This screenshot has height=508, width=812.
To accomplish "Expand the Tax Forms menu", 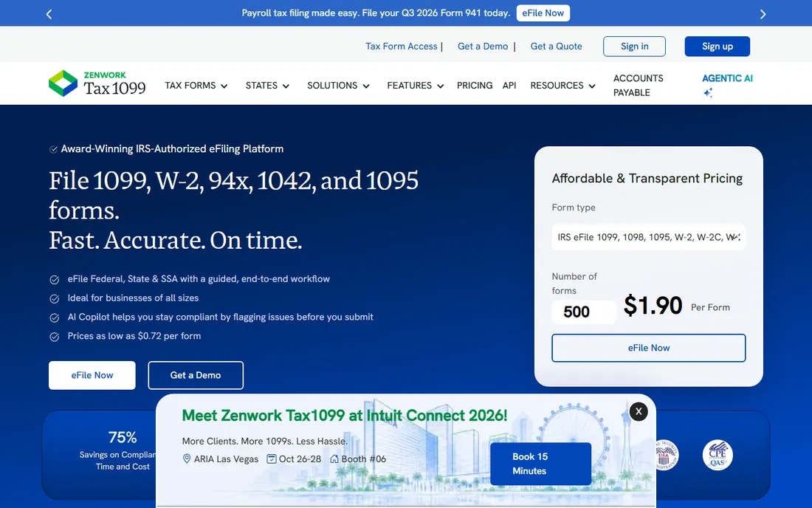I will 196,86.
